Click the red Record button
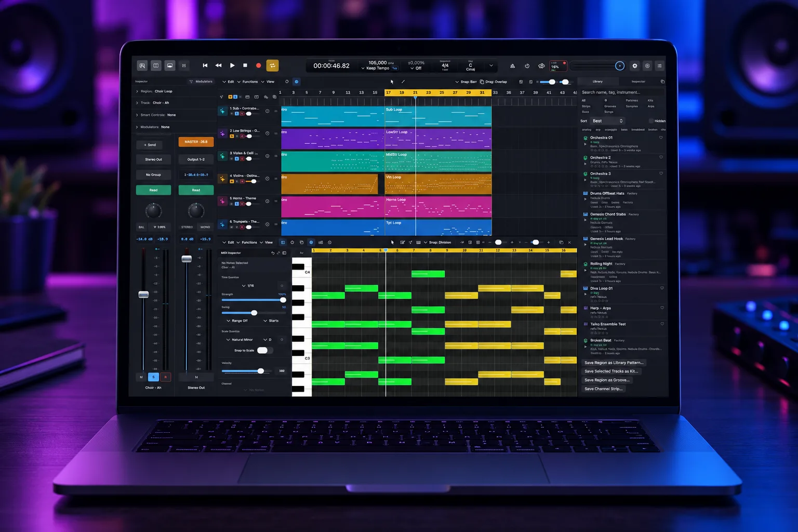The width and height of the screenshot is (798, 532). coord(259,65)
